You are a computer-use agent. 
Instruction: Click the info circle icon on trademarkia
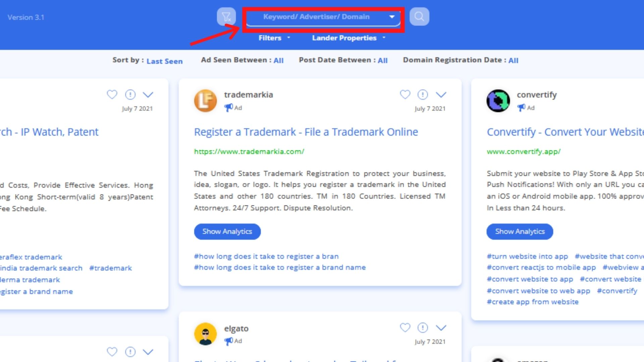point(423,94)
